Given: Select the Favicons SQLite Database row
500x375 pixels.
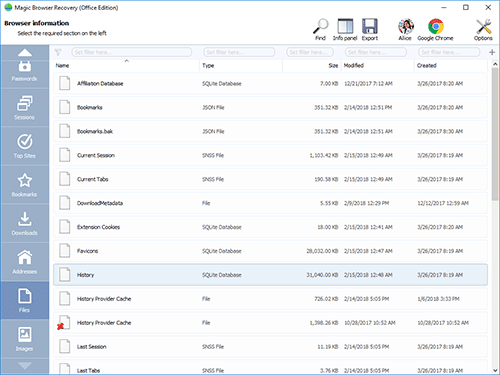Looking at the screenshot, I should (x=270, y=251).
